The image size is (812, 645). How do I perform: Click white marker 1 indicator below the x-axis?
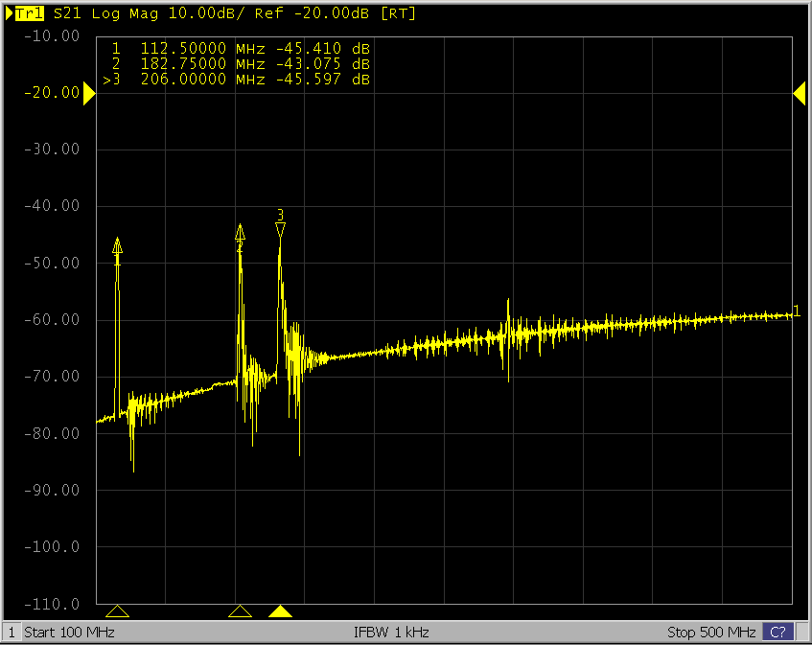117,611
